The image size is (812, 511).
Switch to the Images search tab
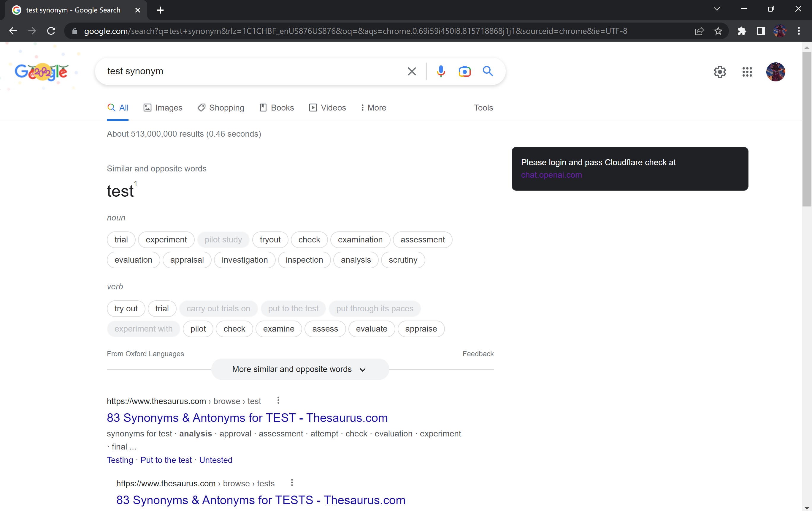coord(163,108)
